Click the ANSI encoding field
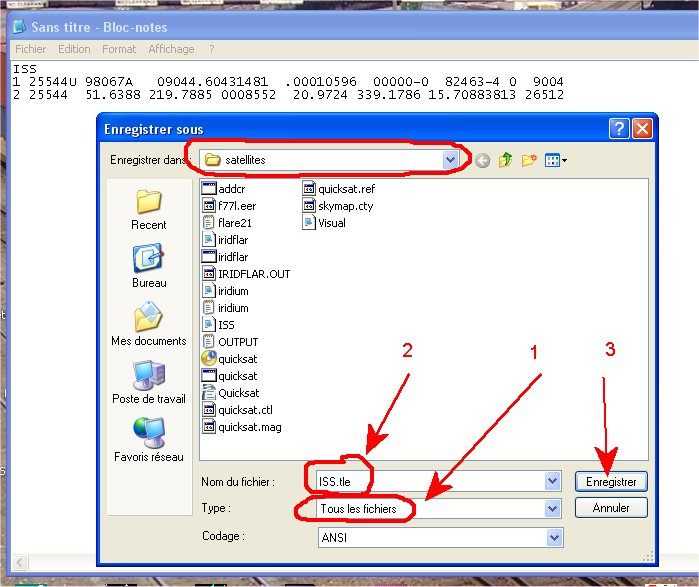 click(440, 538)
